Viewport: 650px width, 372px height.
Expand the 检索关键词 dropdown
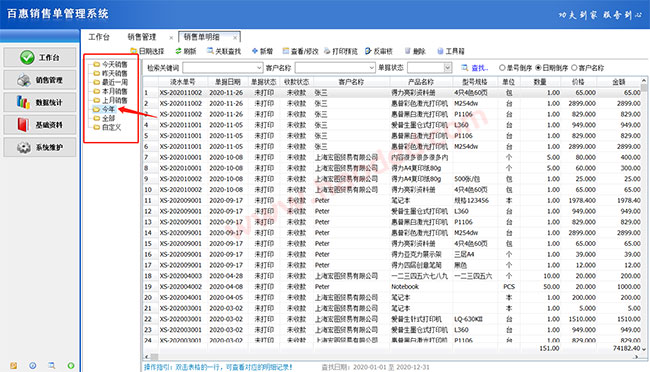[259, 68]
